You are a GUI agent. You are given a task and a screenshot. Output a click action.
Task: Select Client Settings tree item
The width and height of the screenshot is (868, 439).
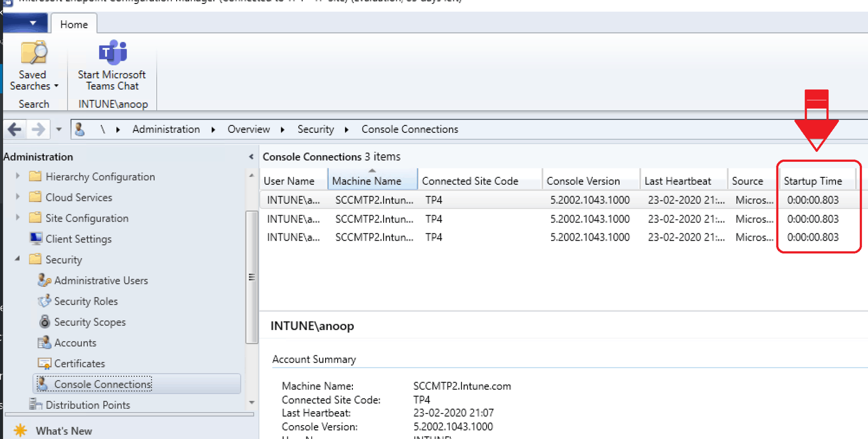tap(79, 239)
